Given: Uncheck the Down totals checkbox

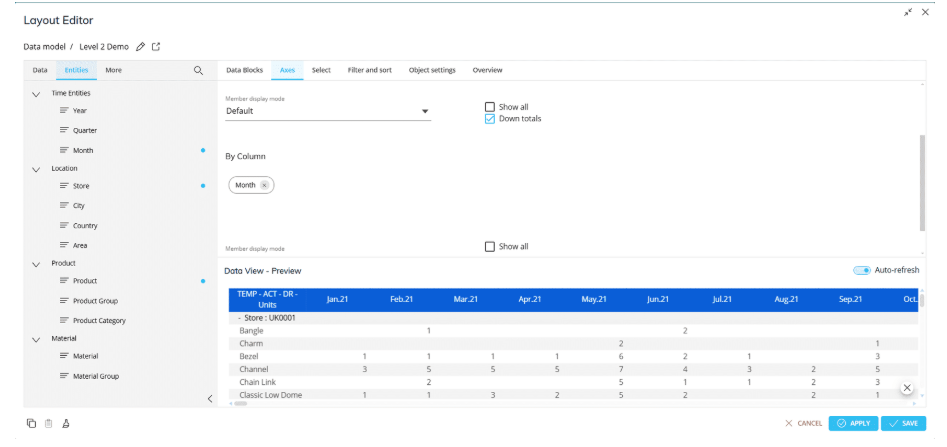Looking at the screenshot, I should (x=490, y=118).
